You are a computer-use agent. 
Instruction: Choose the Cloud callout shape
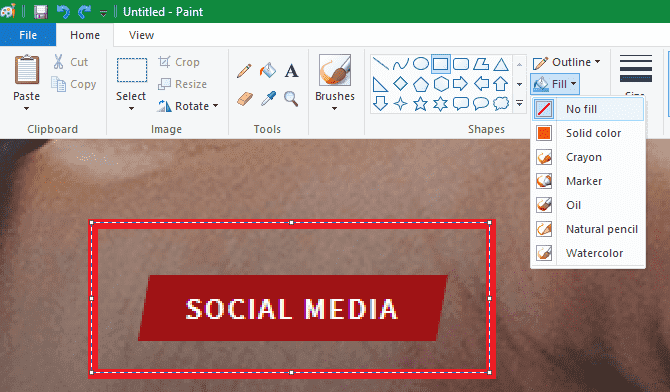501,103
